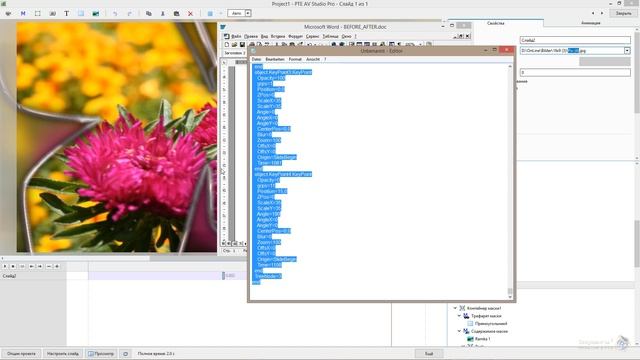Open 'Таблица' menu in Word window
The image size is (640, 360).
330,36
